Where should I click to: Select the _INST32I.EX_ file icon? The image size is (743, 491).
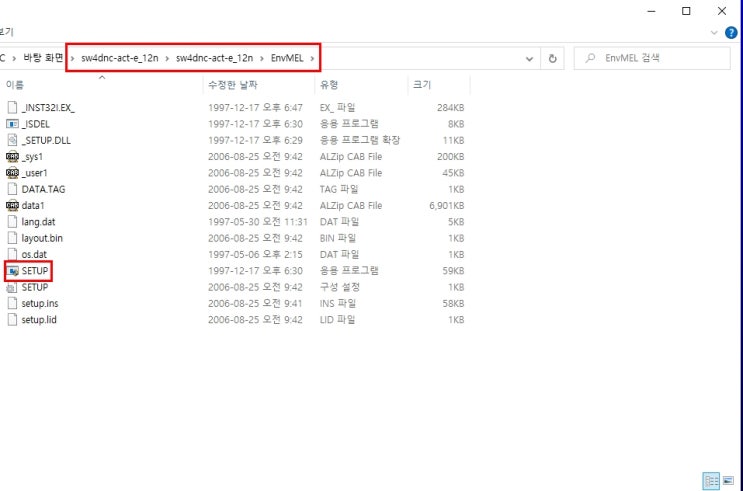point(12,108)
